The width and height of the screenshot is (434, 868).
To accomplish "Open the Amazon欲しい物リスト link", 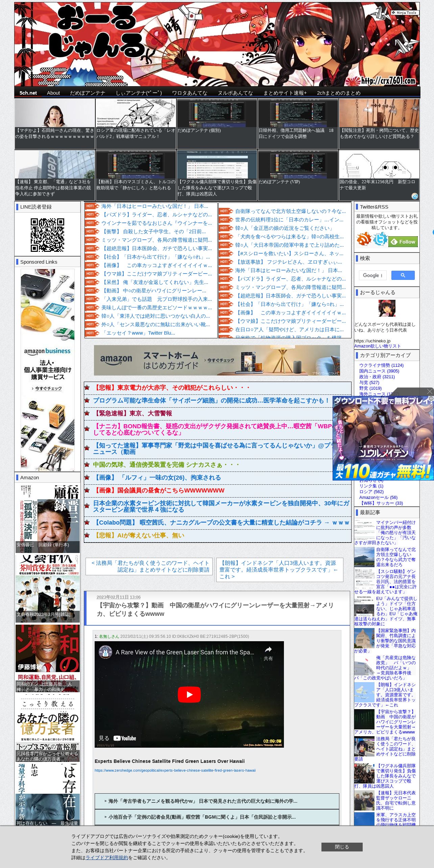I will click(377, 346).
